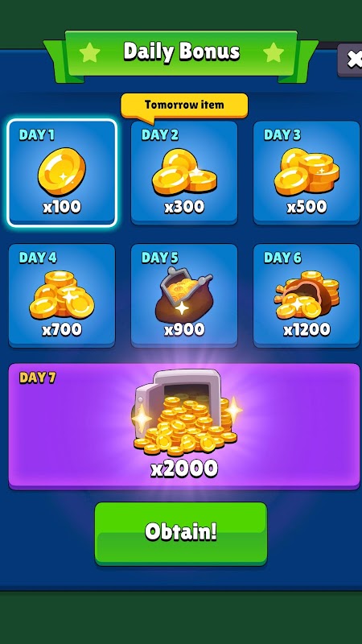Image resolution: width=362 pixels, height=644 pixels.
Task: Click the x2000 jackpot amount
Action: [x=184, y=469]
